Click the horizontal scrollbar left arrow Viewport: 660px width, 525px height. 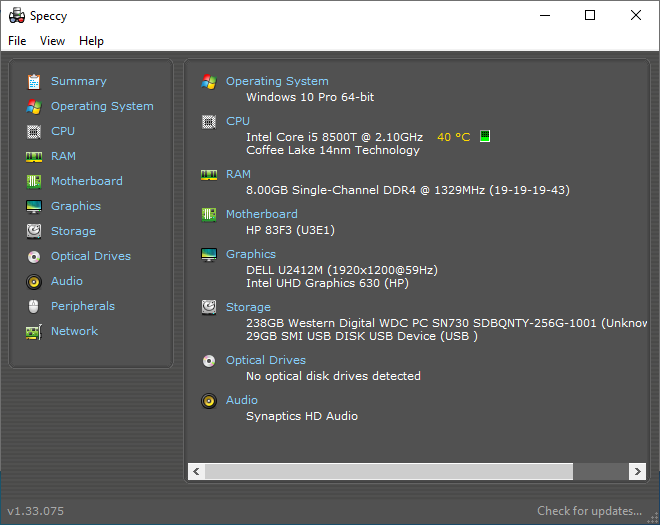tap(196, 471)
